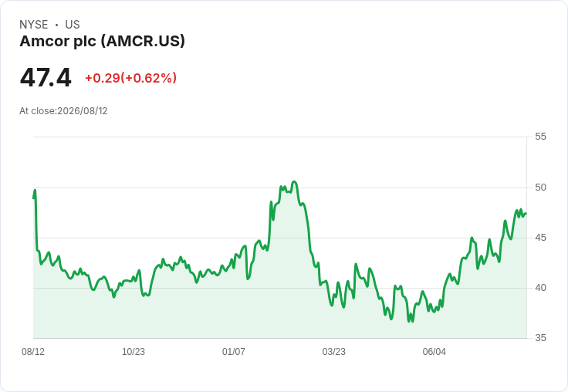Image resolution: width=568 pixels, height=392 pixels.
Task: Click the 47.4 current price
Action: click(46, 77)
